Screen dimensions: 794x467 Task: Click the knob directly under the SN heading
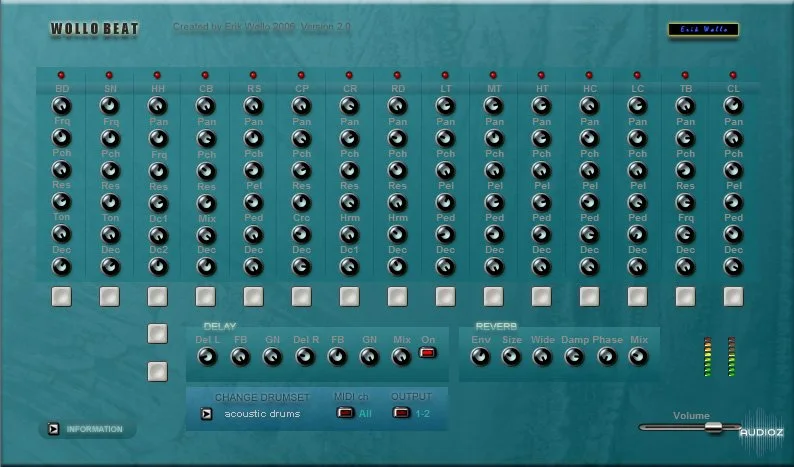[x=110, y=106]
